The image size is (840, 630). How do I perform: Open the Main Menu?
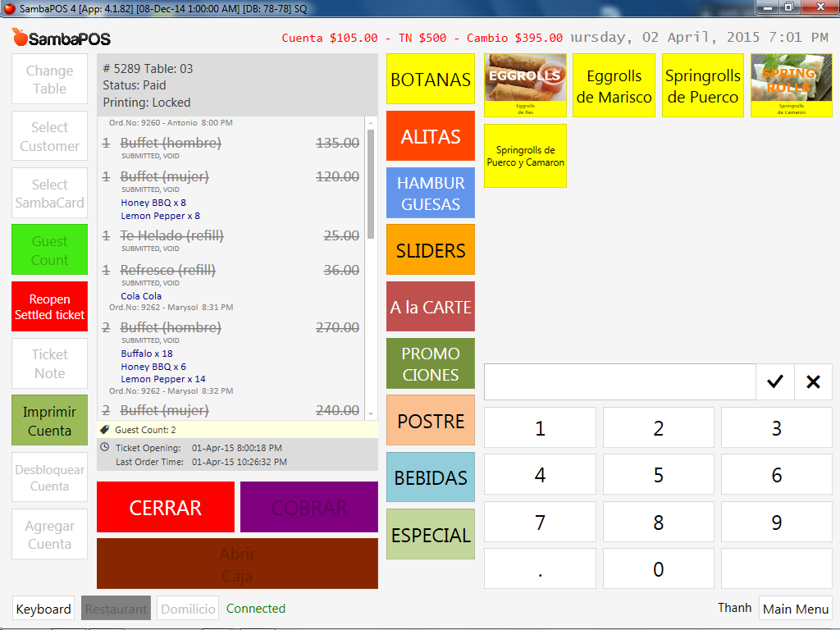coord(795,609)
